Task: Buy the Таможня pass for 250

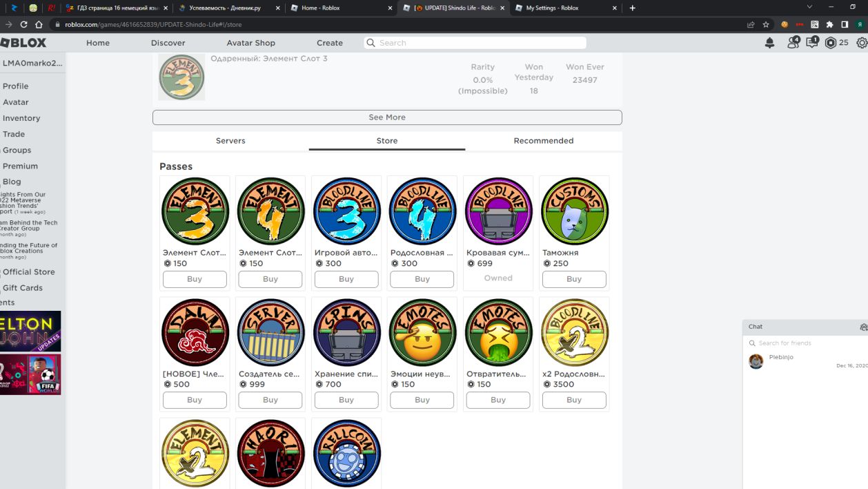Action: click(x=574, y=279)
